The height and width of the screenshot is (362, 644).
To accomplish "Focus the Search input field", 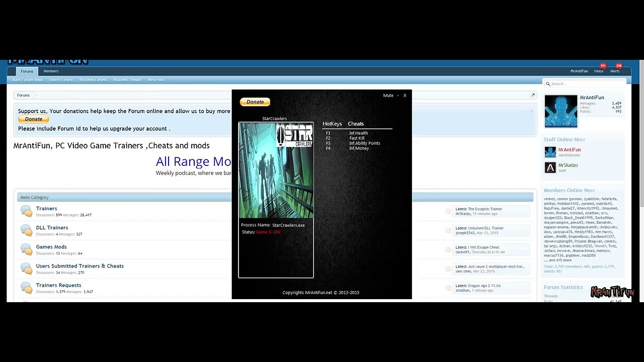I will click(584, 84).
